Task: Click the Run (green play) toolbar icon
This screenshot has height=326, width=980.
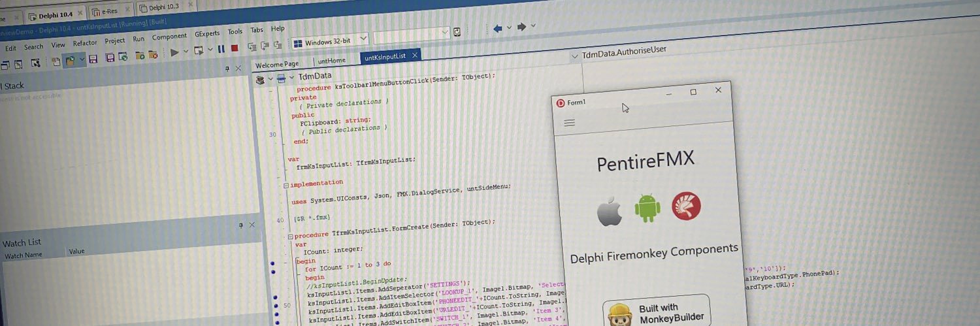Action: pyautogui.click(x=174, y=52)
